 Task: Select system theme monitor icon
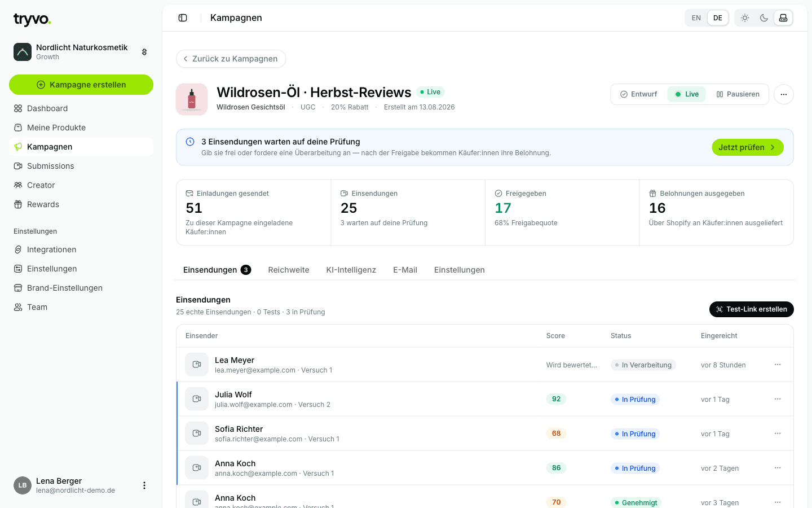783,18
